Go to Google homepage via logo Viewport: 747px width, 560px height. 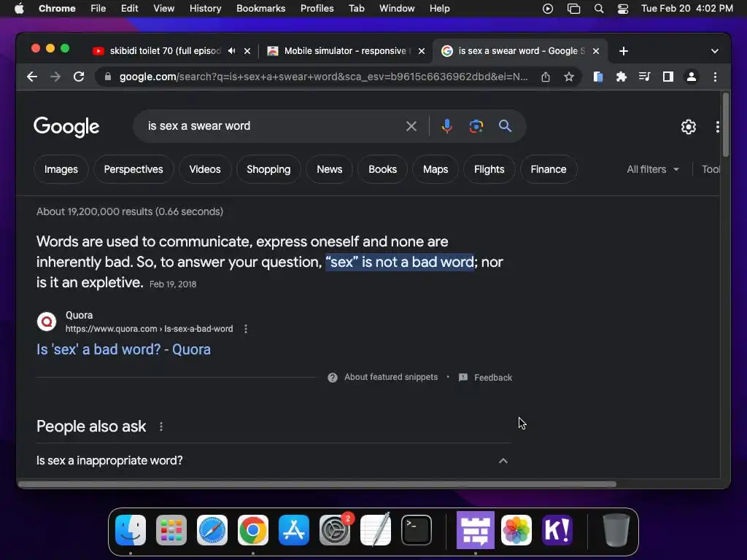click(66, 127)
